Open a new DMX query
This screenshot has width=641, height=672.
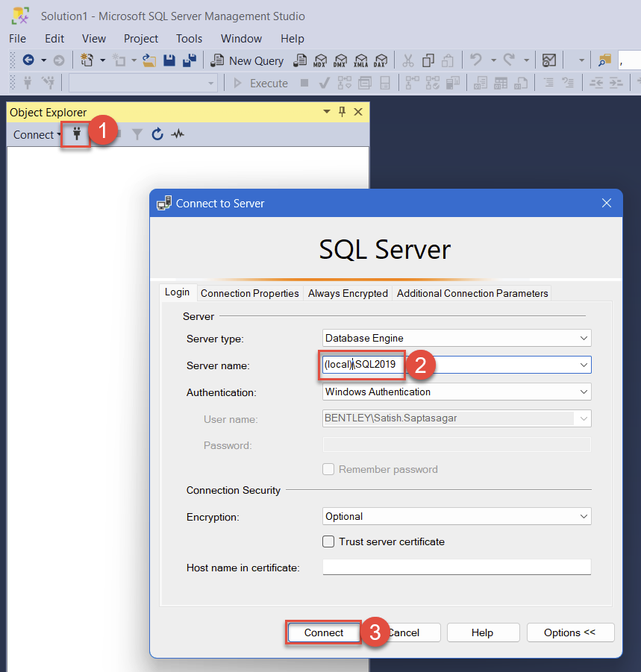click(340, 60)
